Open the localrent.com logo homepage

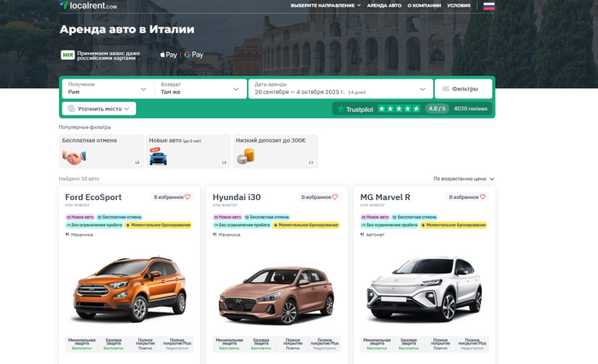click(x=88, y=5)
